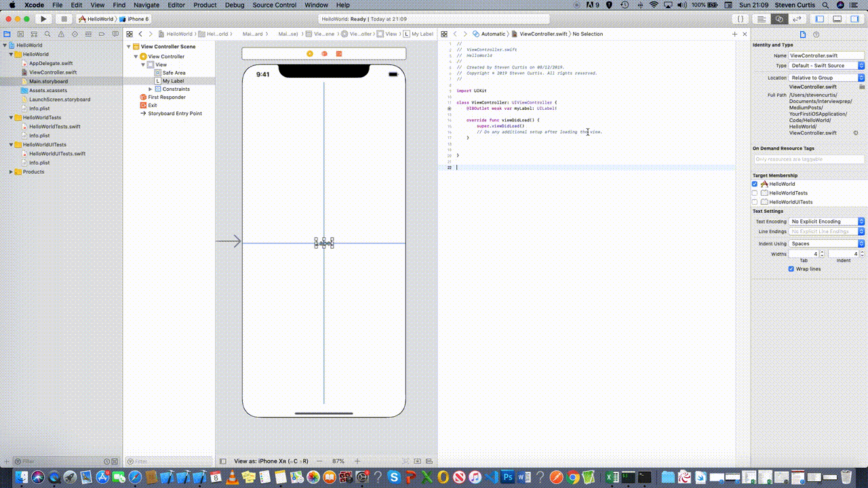Toggle the Inspectors panel visibility
This screenshot has width=868, height=488.
coord(854,19)
